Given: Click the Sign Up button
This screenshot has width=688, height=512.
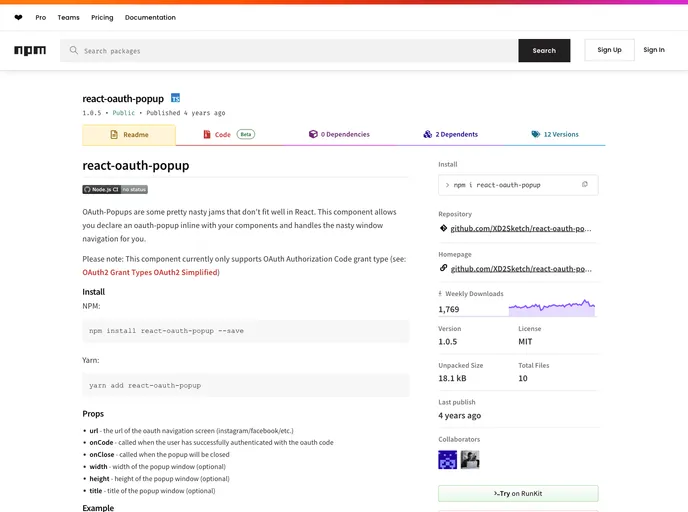Looking at the screenshot, I should [x=609, y=50].
